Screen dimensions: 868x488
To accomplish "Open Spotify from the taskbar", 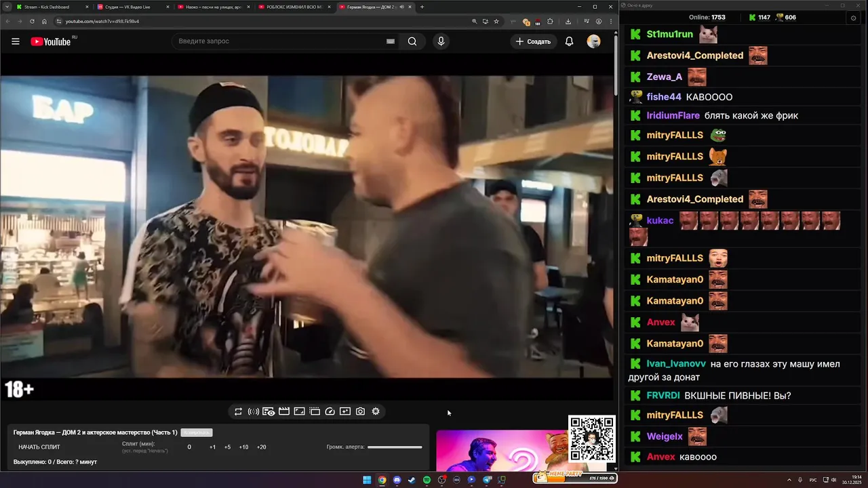I will pyautogui.click(x=427, y=480).
